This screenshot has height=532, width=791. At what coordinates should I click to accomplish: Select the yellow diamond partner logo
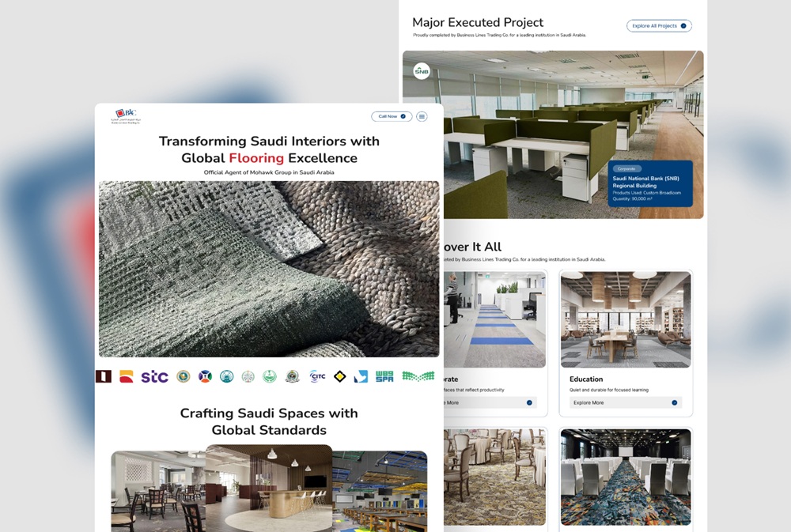click(x=340, y=375)
